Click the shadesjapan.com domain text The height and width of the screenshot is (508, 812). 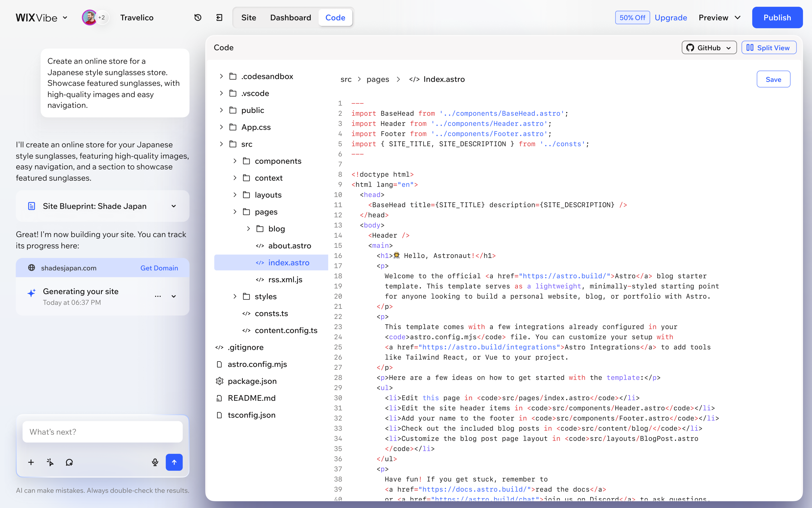(x=69, y=268)
